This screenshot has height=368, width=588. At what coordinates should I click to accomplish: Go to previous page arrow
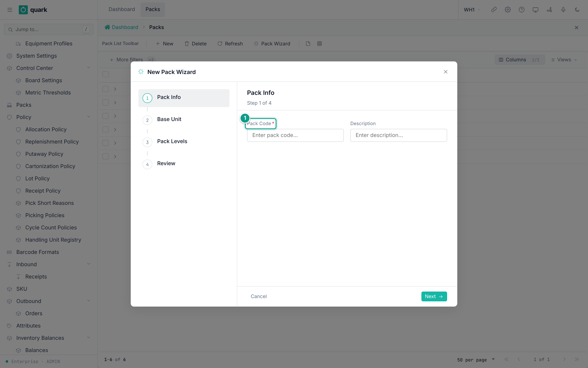point(519,359)
